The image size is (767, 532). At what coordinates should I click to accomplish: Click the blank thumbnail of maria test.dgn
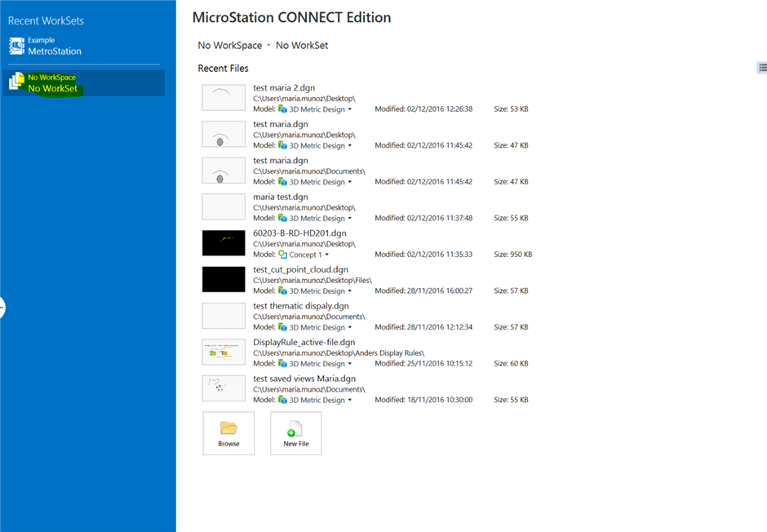coord(224,206)
